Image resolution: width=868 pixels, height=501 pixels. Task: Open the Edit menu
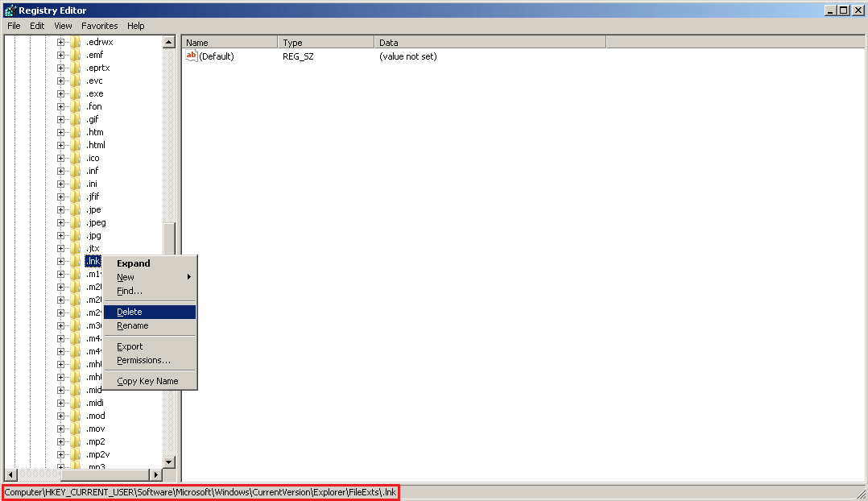click(36, 26)
